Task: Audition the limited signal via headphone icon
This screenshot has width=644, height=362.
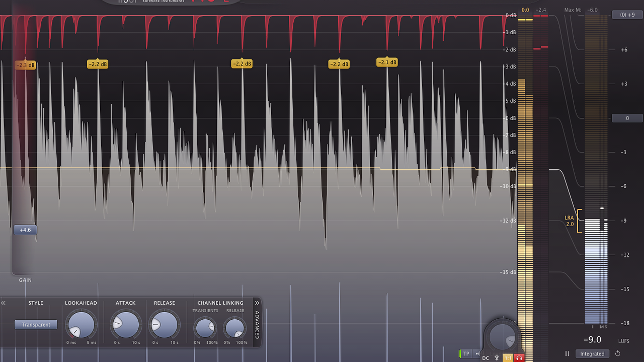Action: [x=519, y=357]
